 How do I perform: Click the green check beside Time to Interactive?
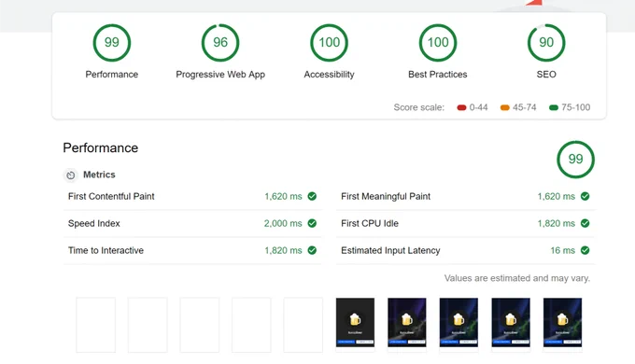[312, 250]
